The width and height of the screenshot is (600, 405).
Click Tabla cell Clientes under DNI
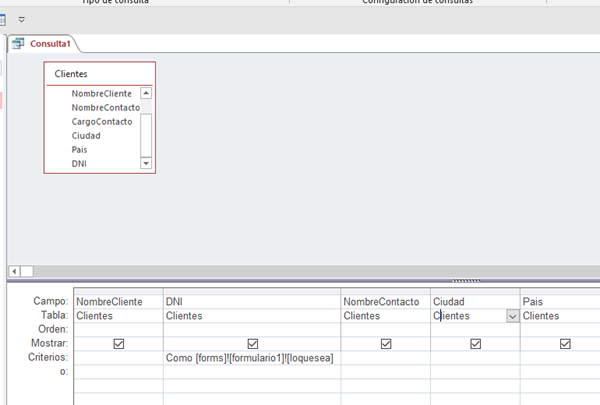point(252,316)
